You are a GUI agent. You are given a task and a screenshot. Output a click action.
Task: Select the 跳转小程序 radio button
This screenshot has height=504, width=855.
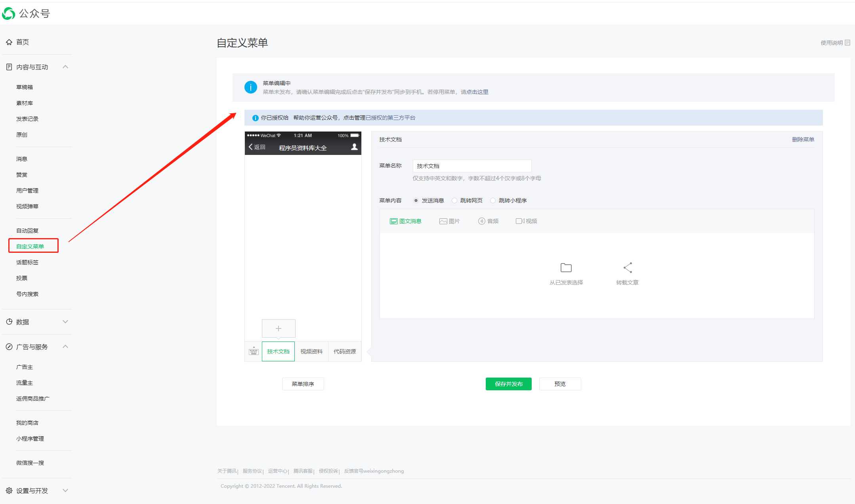493,200
